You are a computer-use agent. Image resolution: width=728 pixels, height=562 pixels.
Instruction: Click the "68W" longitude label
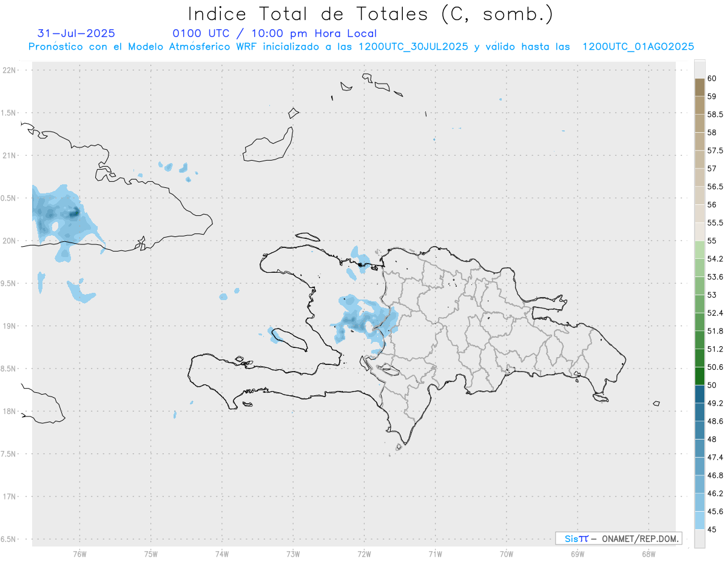tap(649, 554)
